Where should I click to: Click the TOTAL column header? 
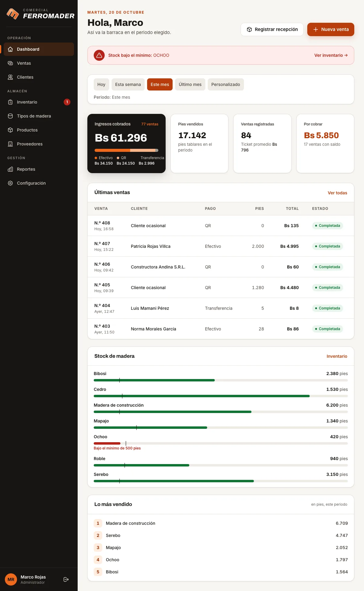(x=292, y=209)
